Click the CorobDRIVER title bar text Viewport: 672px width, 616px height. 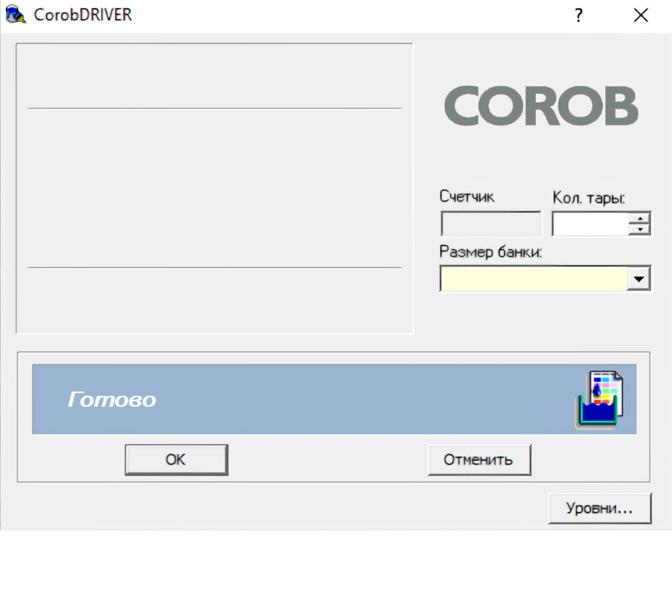tap(82, 15)
